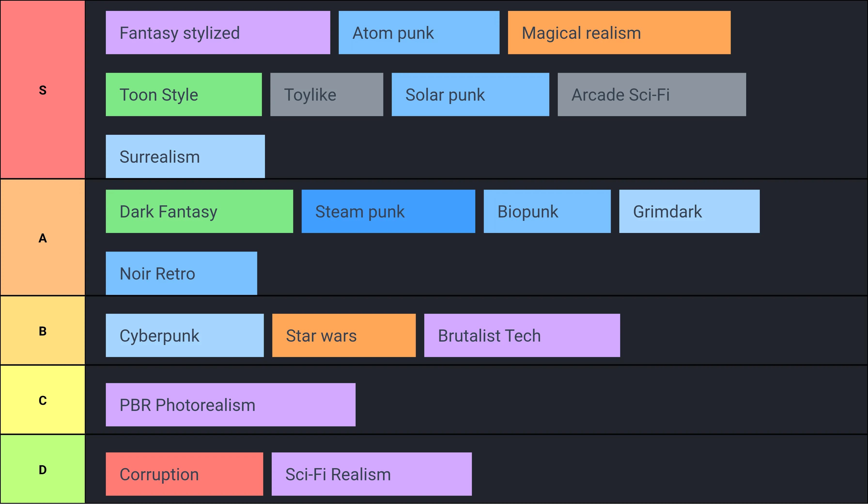
Task: Select the green Toon Style tile
Action: click(184, 95)
